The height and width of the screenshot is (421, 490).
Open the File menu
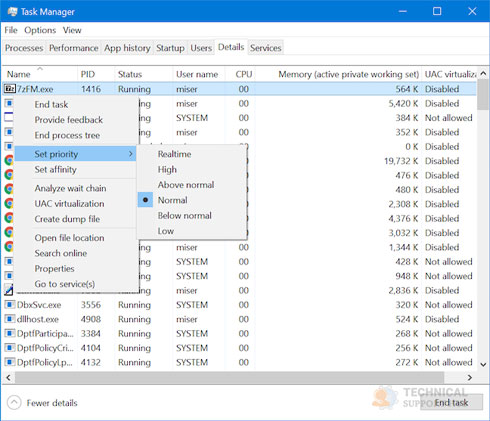pyautogui.click(x=11, y=30)
